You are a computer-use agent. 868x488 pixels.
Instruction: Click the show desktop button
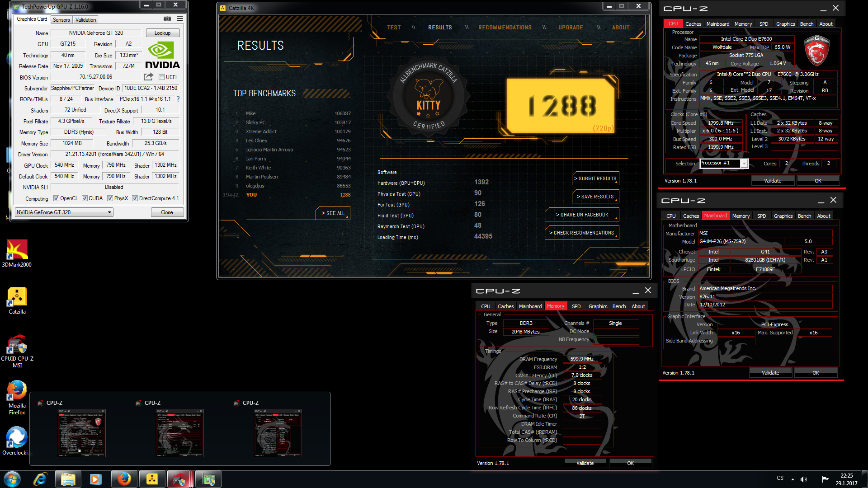click(865, 479)
